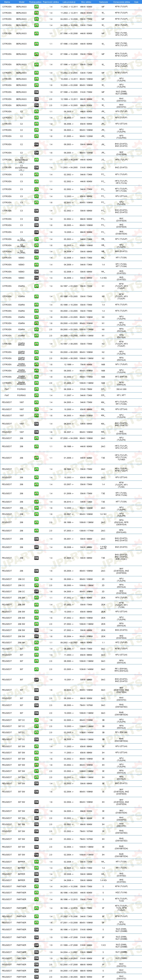Click petrol icon for C2 90kW / 122KM row
The width and height of the screenshot is (142, 980).
pos(36,136)
